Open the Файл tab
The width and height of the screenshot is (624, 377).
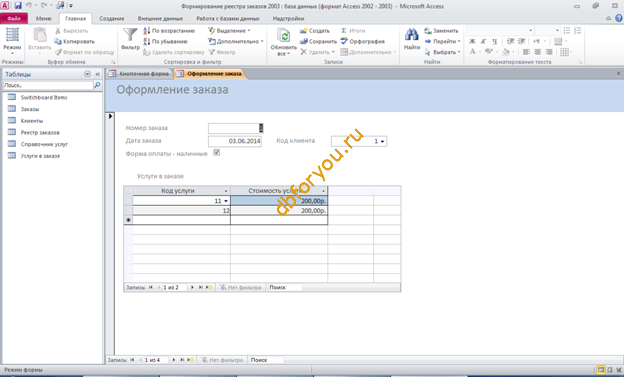pos(14,18)
